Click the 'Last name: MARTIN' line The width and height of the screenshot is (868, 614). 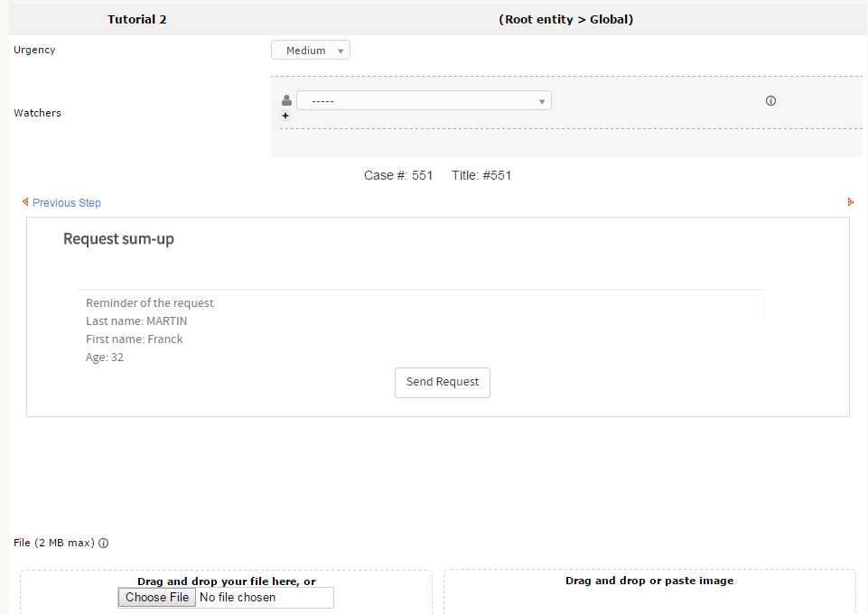[x=136, y=321]
